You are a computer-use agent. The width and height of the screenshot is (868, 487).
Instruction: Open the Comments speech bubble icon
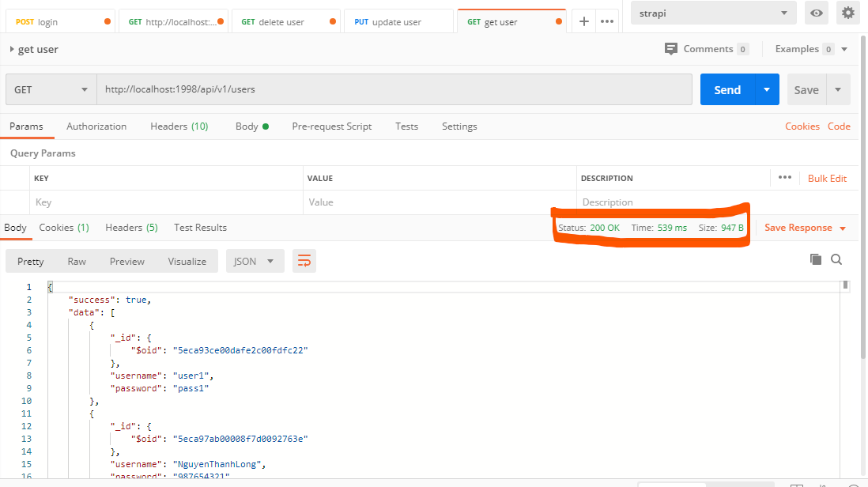pyautogui.click(x=670, y=49)
